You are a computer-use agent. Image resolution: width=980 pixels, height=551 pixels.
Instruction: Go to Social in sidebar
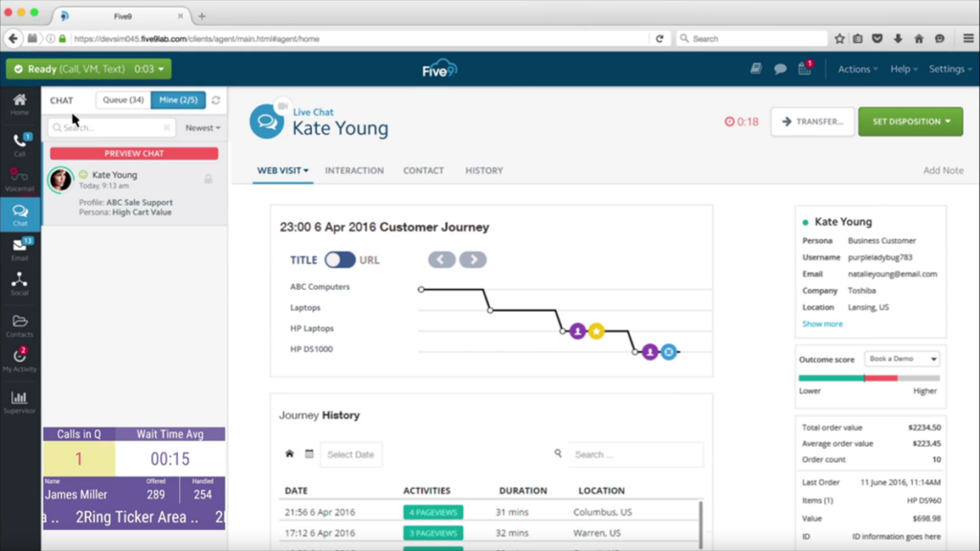coord(19,284)
